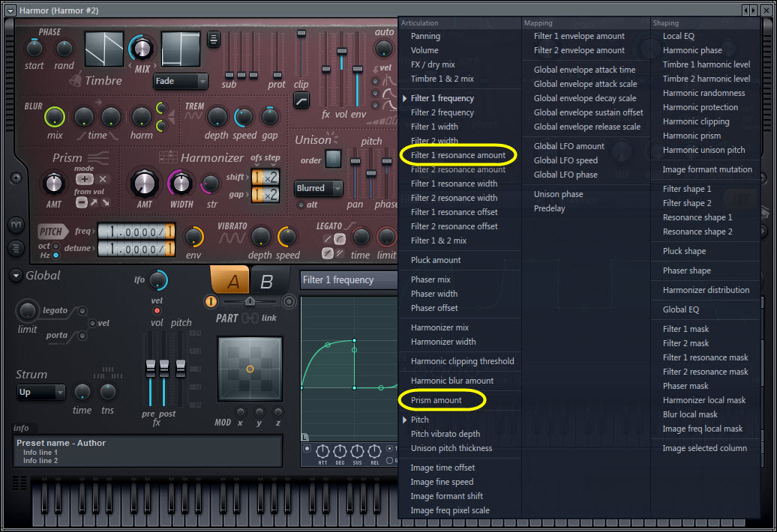
Task: Click the pitch freq multiplier field
Action: coord(136,231)
